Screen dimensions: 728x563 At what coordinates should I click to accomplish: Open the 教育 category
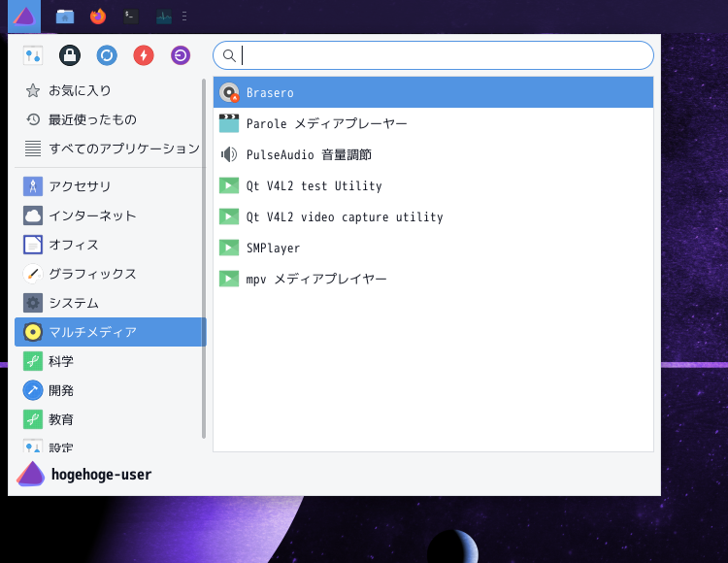pyautogui.click(x=110, y=419)
